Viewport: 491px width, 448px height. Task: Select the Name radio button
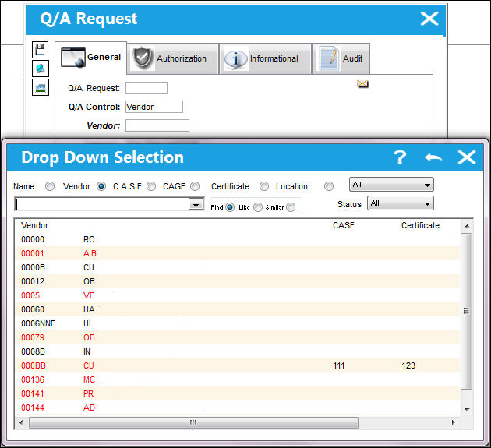(49, 186)
